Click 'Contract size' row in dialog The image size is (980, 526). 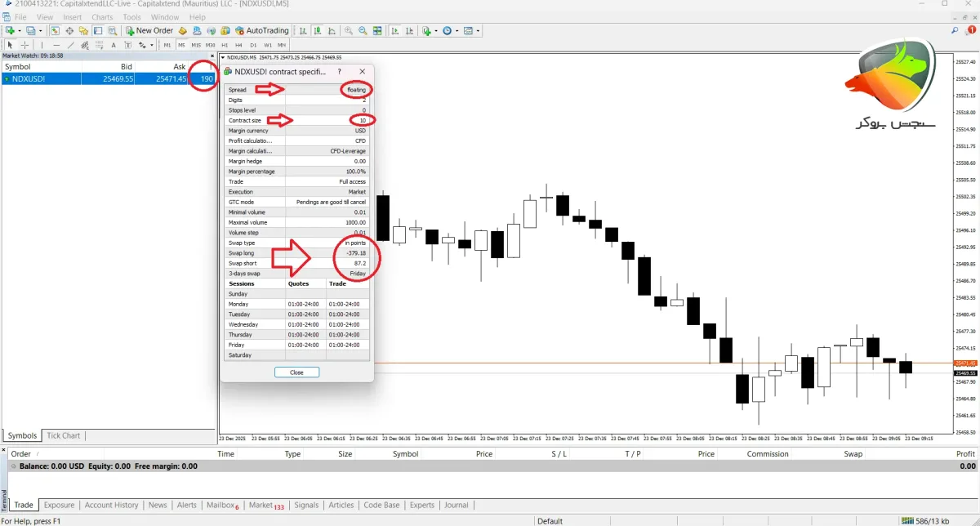tap(296, 120)
